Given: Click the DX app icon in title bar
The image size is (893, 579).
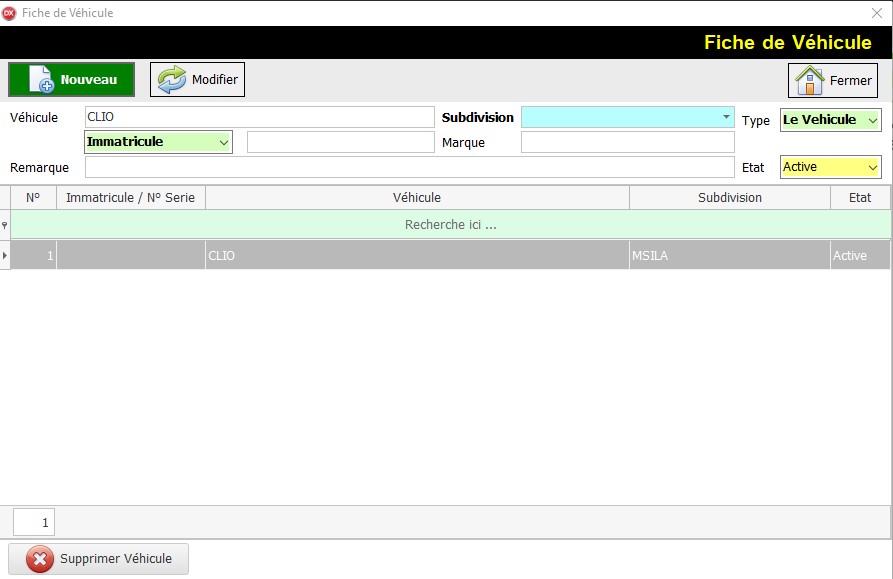Looking at the screenshot, I should [9, 13].
